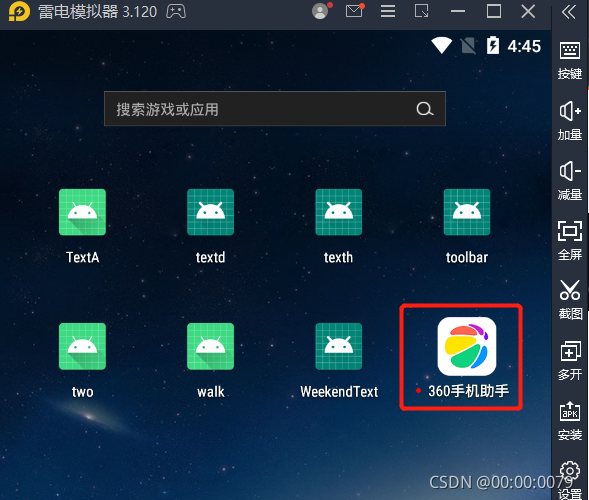This screenshot has width=589, height=500.
Task: Click the shrink window icon in title bar
Action: point(421,11)
